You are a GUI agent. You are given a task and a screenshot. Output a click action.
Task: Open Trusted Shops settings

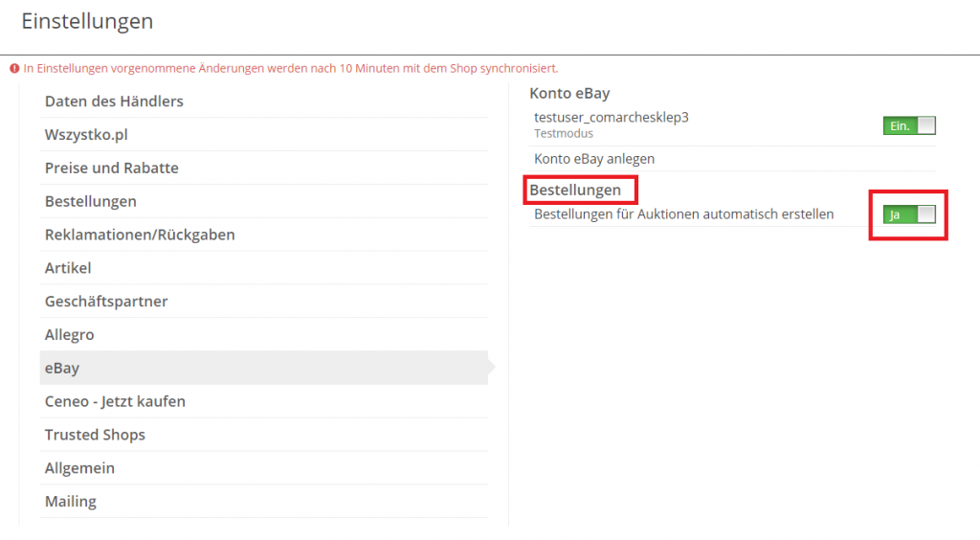[264, 435]
